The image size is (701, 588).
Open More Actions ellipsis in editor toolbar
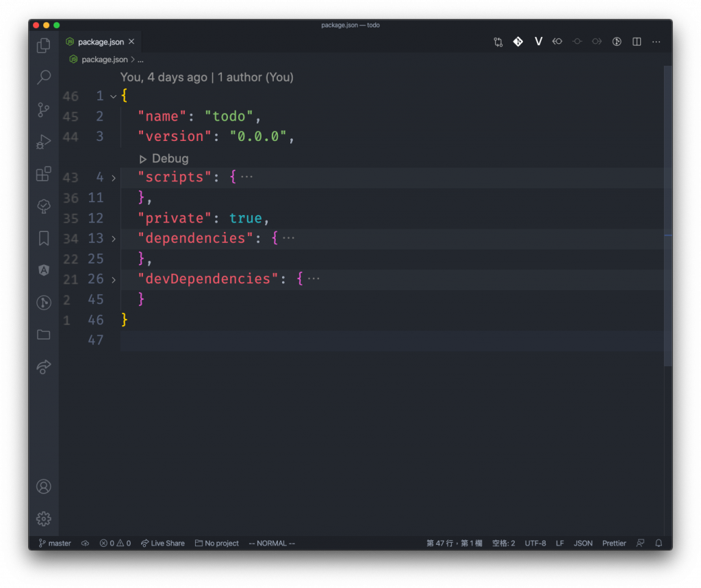pos(657,42)
